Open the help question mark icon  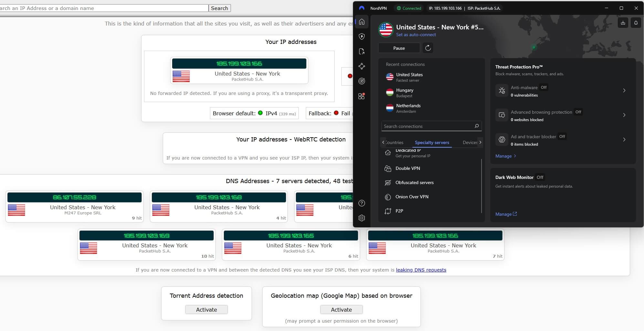(x=362, y=203)
